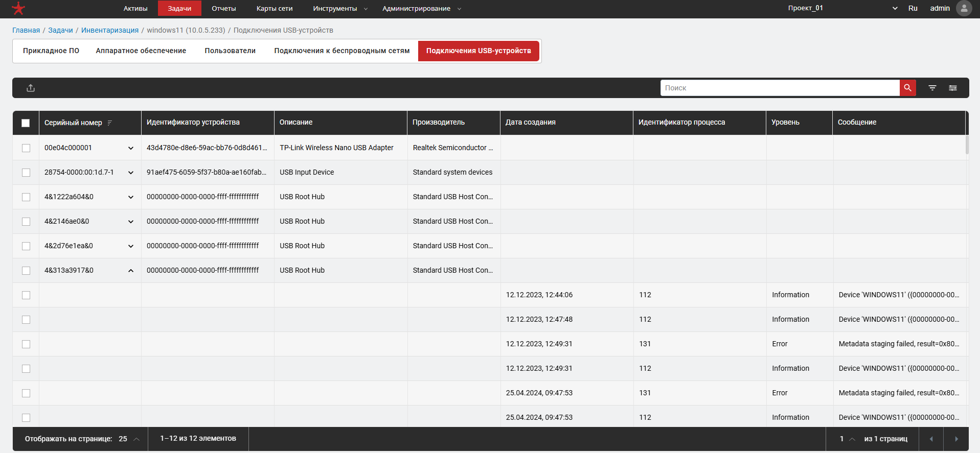
Task: Expand the row 28754-0000:00:1d.7-1
Action: (x=131, y=173)
